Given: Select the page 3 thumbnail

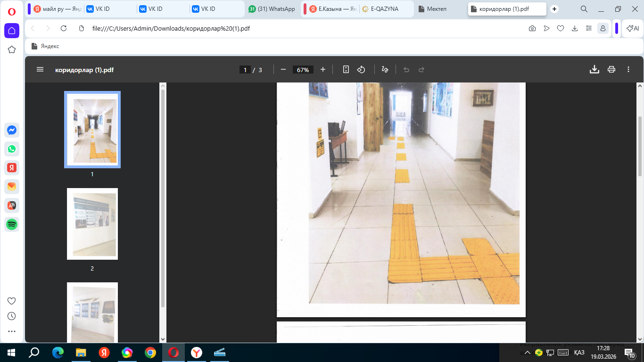Looking at the screenshot, I should tap(92, 313).
